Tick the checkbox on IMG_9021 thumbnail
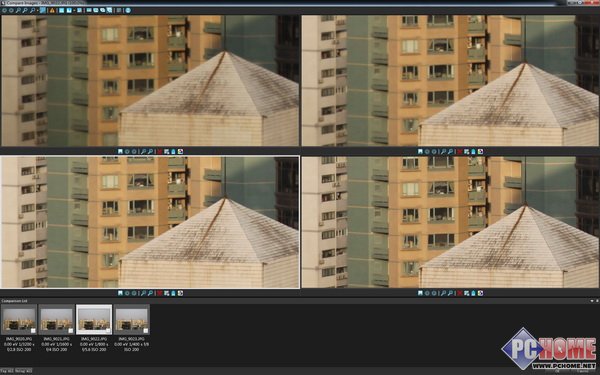This screenshot has width=600, height=375. (x=71, y=330)
